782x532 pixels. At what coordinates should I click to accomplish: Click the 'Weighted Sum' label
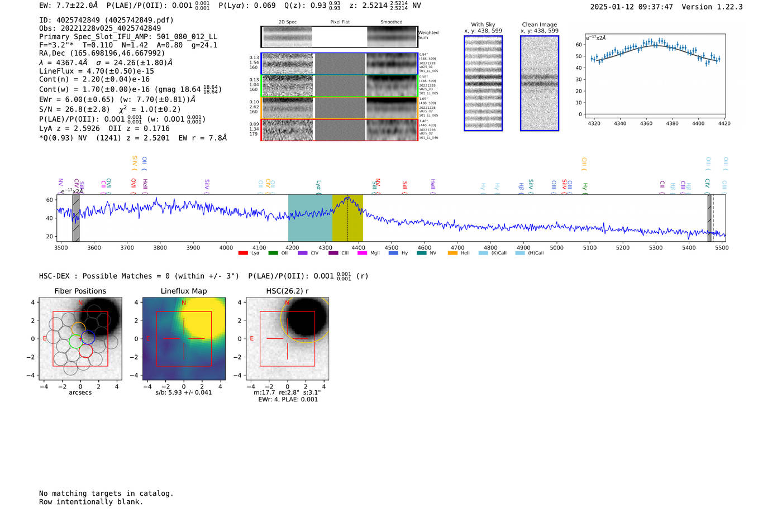(x=428, y=35)
